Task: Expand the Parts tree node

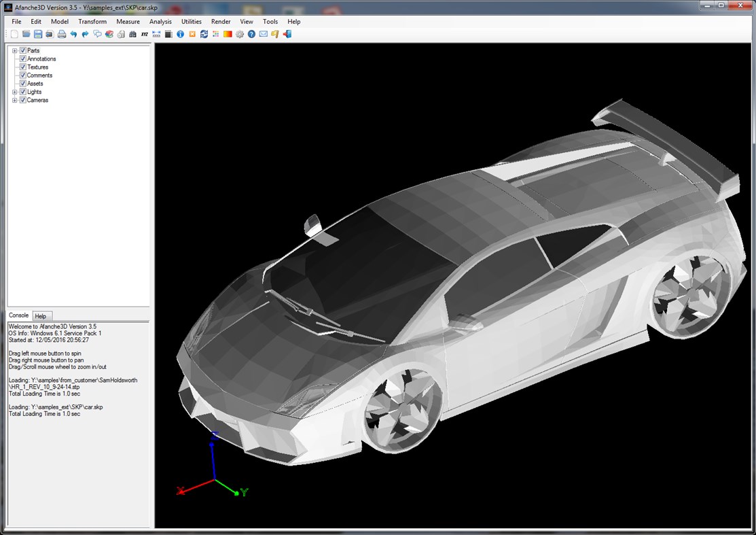Action: pyautogui.click(x=14, y=51)
